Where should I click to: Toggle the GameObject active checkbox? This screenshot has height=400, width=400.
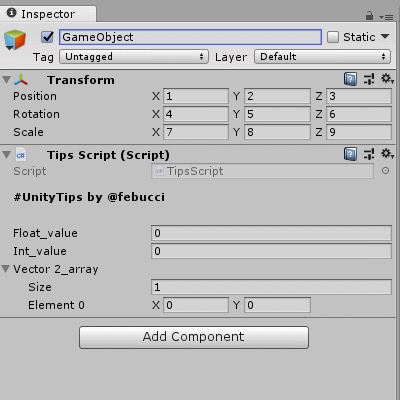[x=47, y=37]
